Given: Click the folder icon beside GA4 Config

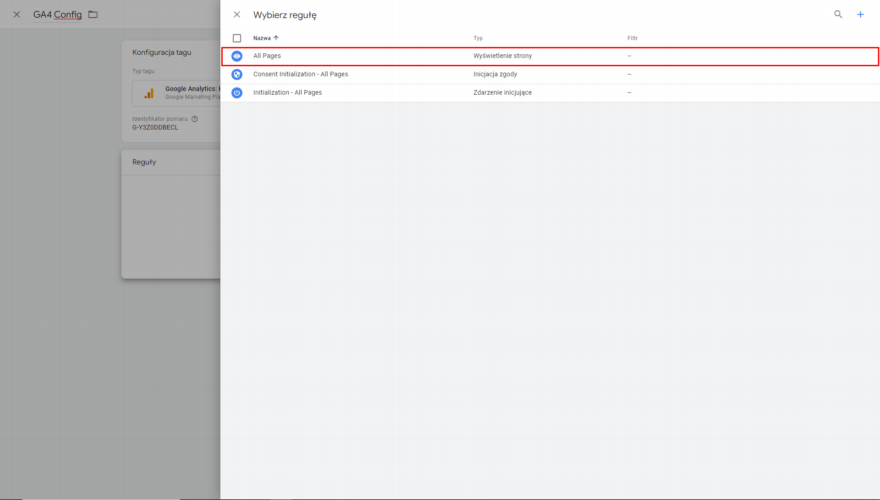Looking at the screenshot, I should point(93,15).
